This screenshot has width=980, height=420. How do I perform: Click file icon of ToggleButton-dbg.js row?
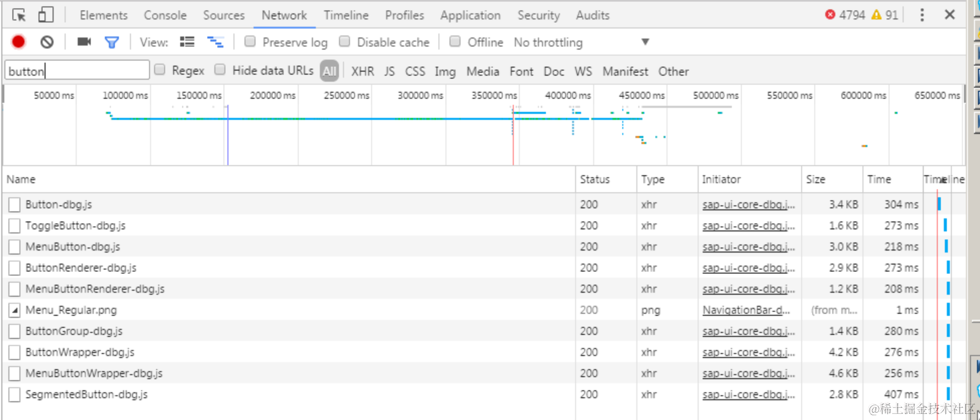coord(14,226)
